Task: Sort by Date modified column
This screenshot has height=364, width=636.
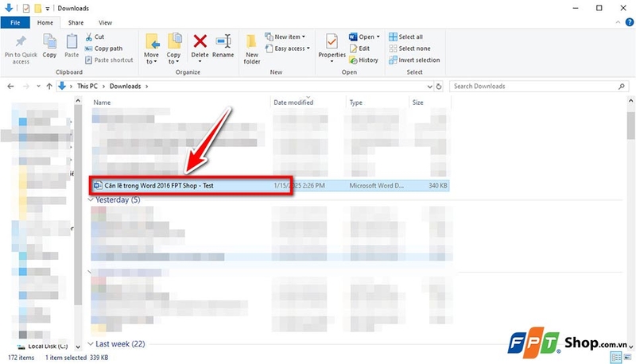Action: pyautogui.click(x=293, y=103)
